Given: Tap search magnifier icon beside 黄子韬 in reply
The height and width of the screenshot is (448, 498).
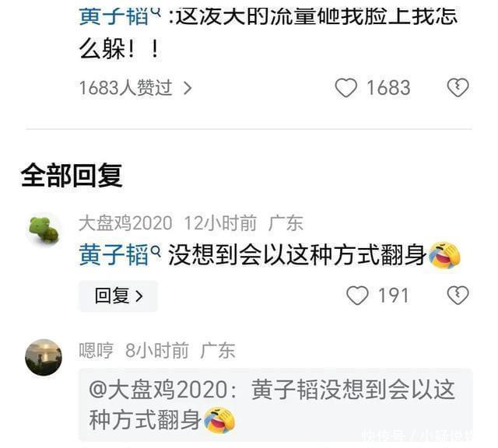Looking at the screenshot, I should click(156, 250).
